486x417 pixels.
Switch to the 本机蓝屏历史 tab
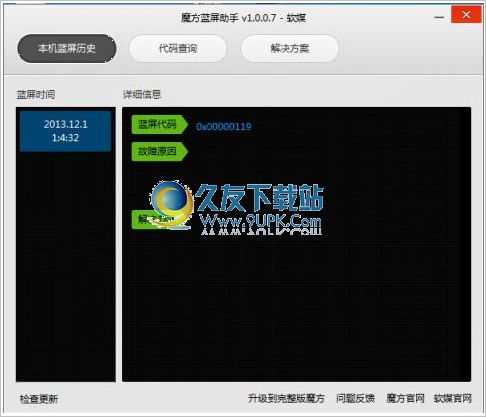[67, 49]
